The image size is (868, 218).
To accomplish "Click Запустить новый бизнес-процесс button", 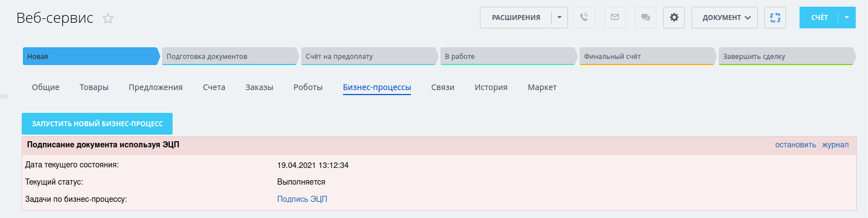I will coord(97,124).
